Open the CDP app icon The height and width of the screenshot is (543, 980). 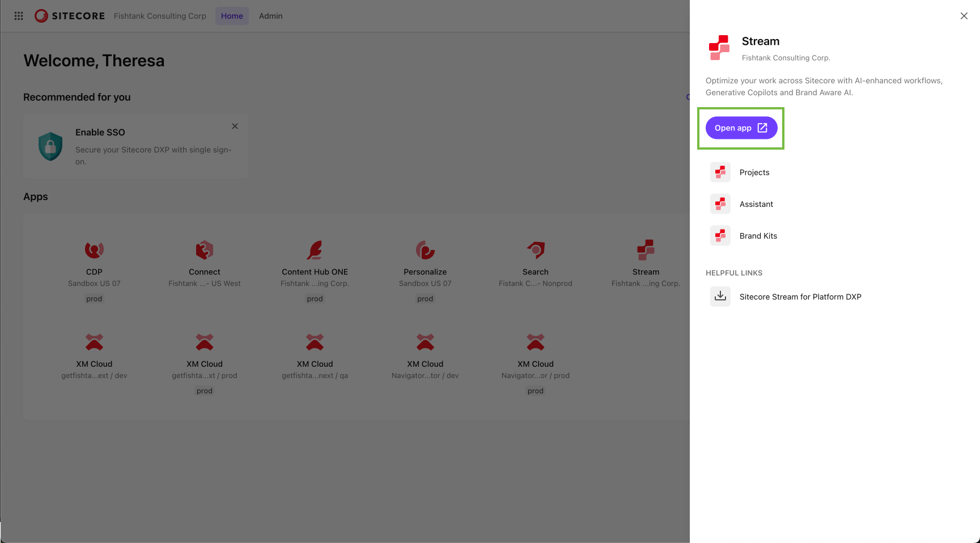[x=94, y=250]
